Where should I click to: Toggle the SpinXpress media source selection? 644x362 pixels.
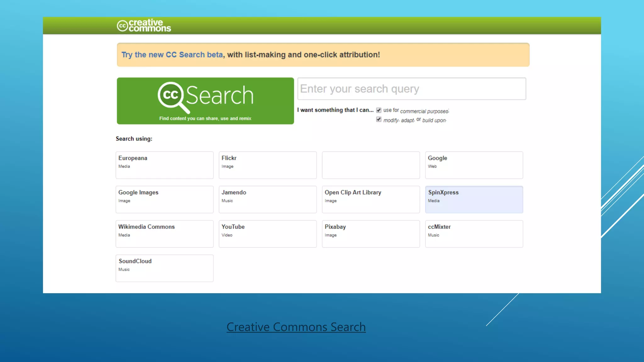click(x=474, y=199)
